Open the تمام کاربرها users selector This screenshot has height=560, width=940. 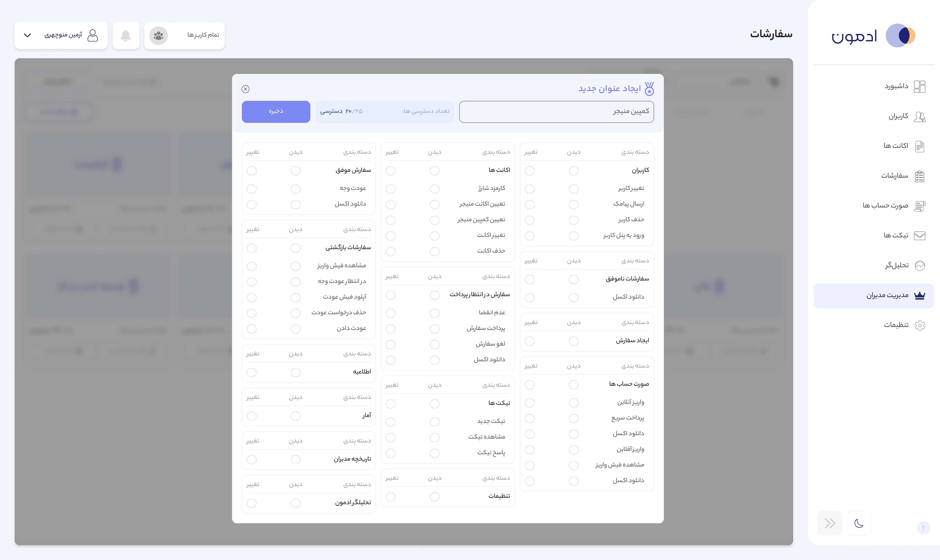point(184,35)
